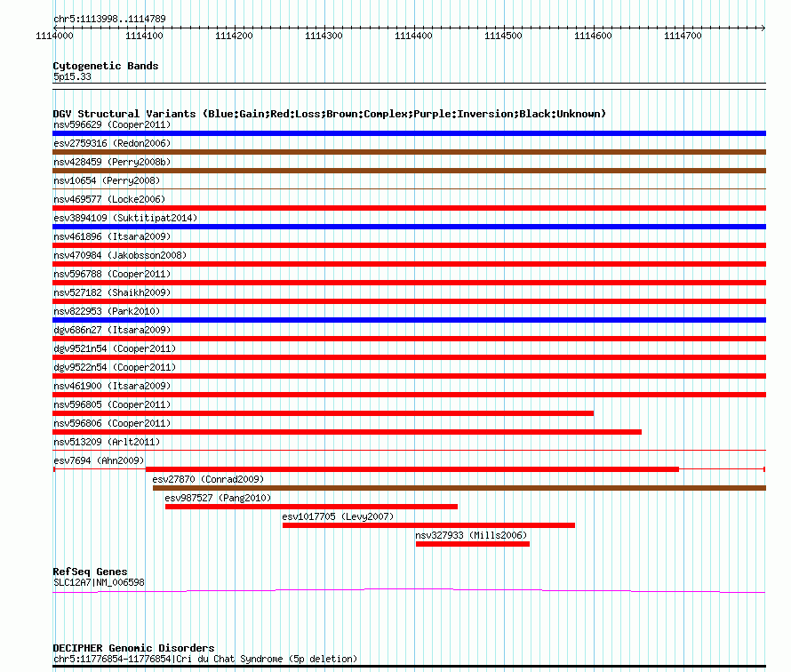
Task: Click the red esv1017705 loss bar
Action: [x=428, y=525]
